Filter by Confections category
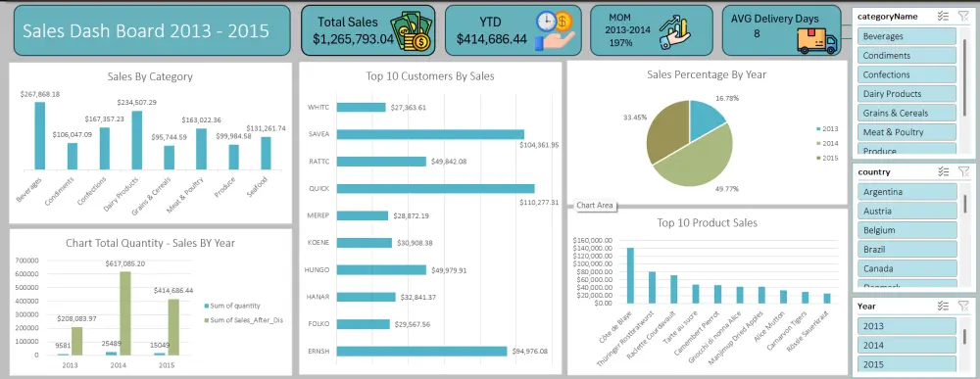This screenshot has height=379, width=980. coord(906,75)
